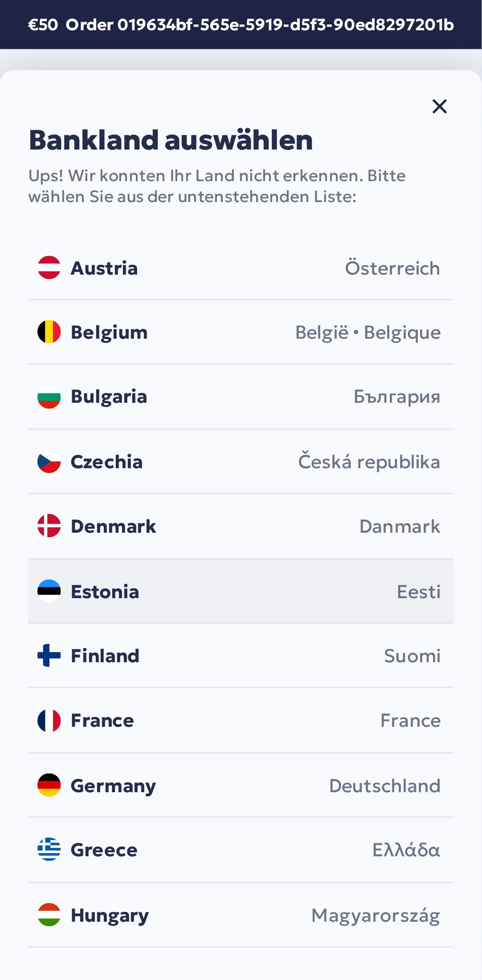The height and width of the screenshot is (980, 482).
Task: Pick Hungary from the list
Action: point(110,915)
